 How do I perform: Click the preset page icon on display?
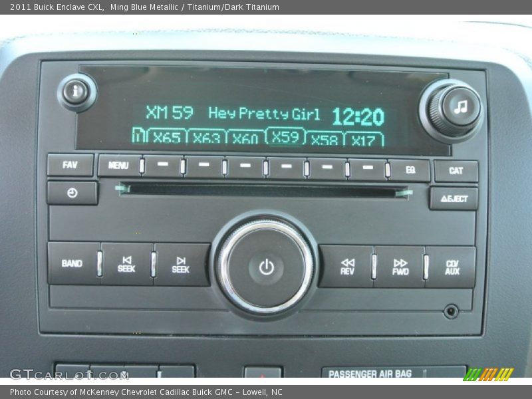139,135
